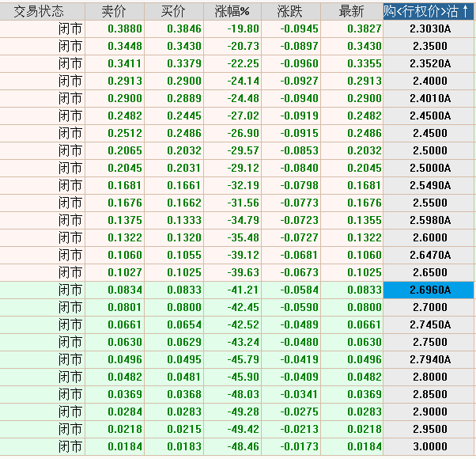
Task: Click the 3.0000 strike price cell
Action: [x=429, y=446]
